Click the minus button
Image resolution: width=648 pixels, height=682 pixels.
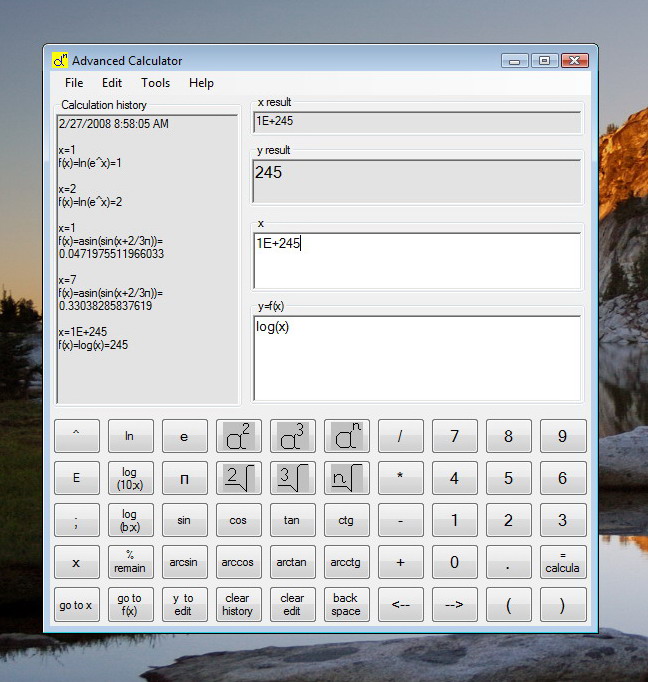[400, 520]
